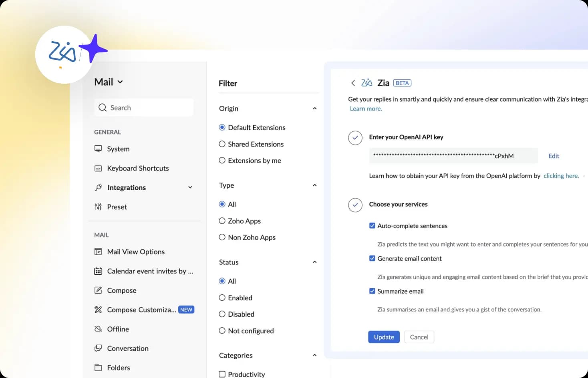The height and width of the screenshot is (378, 588).
Task: Click the Folders icon
Action: (x=98, y=368)
